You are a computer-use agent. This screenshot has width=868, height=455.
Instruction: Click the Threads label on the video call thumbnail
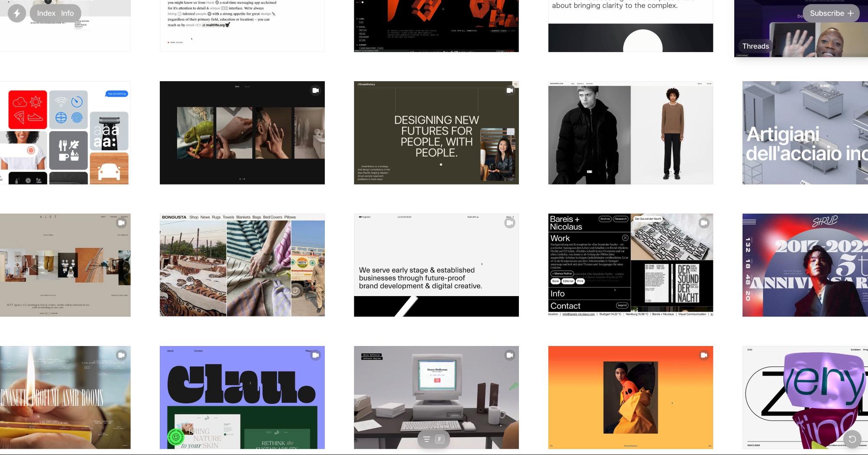click(x=755, y=46)
